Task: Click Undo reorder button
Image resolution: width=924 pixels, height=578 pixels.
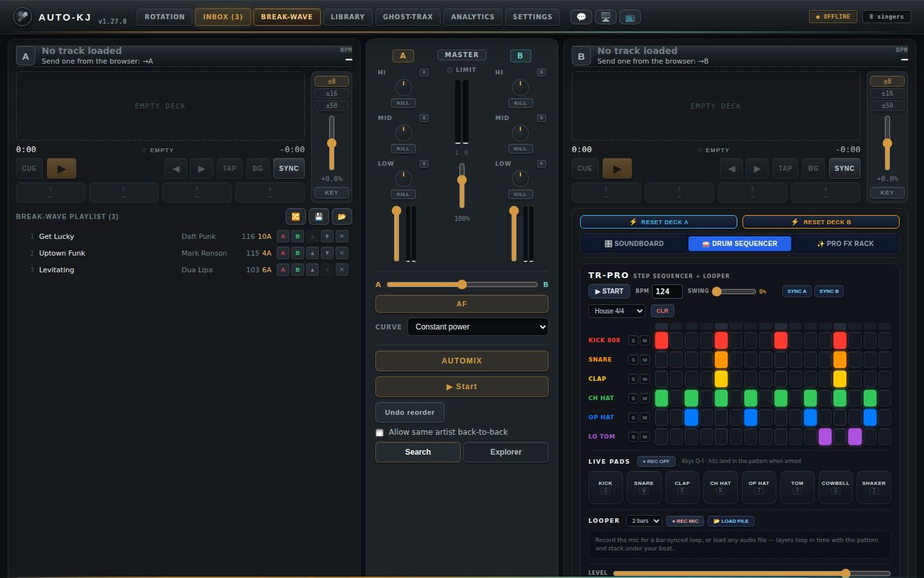Action: coord(410,412)
